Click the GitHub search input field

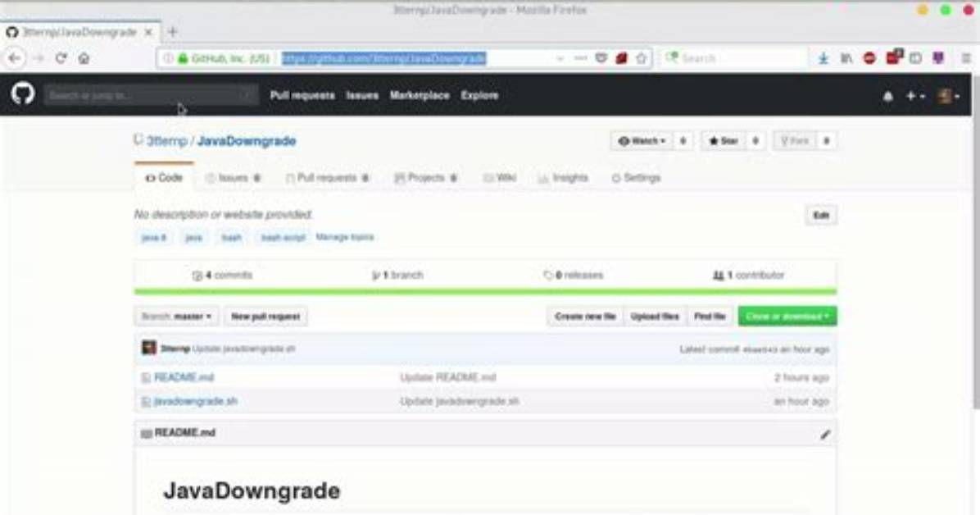point(151,95)
